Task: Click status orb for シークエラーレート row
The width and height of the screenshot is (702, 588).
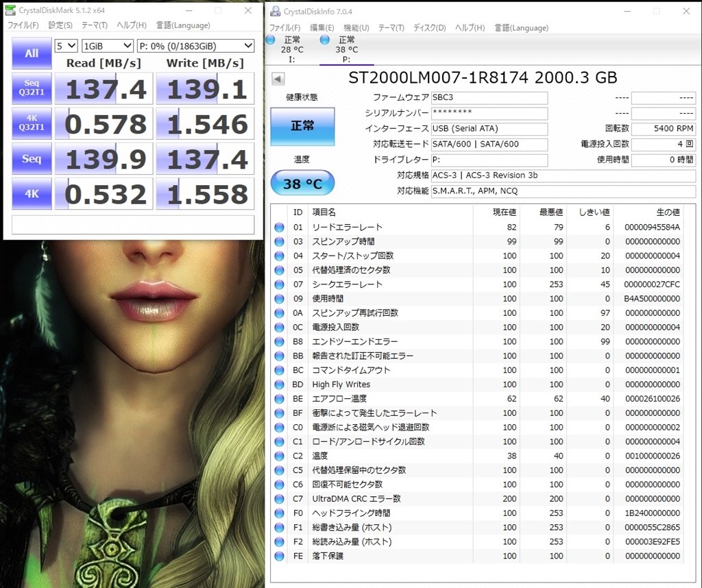Action: pos(280,284)
